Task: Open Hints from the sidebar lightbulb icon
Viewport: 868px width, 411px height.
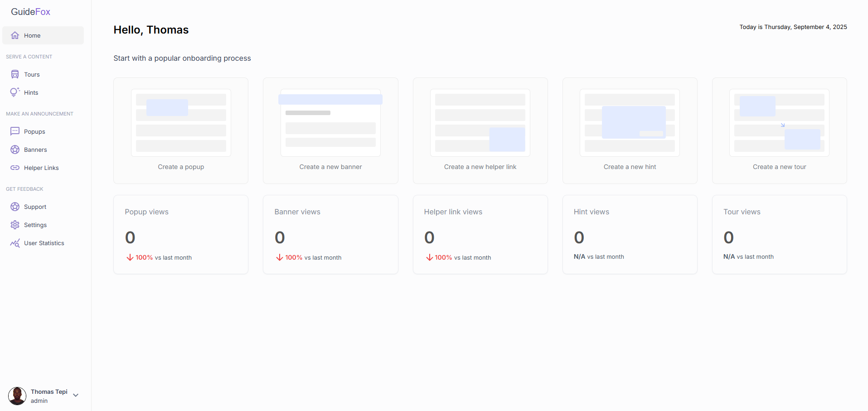Action: point(15,92)
